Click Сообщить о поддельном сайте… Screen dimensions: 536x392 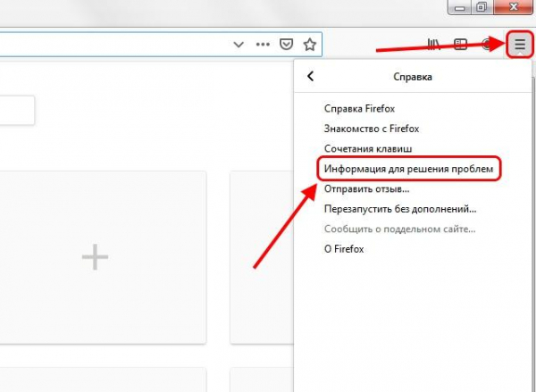click(399, 229)
